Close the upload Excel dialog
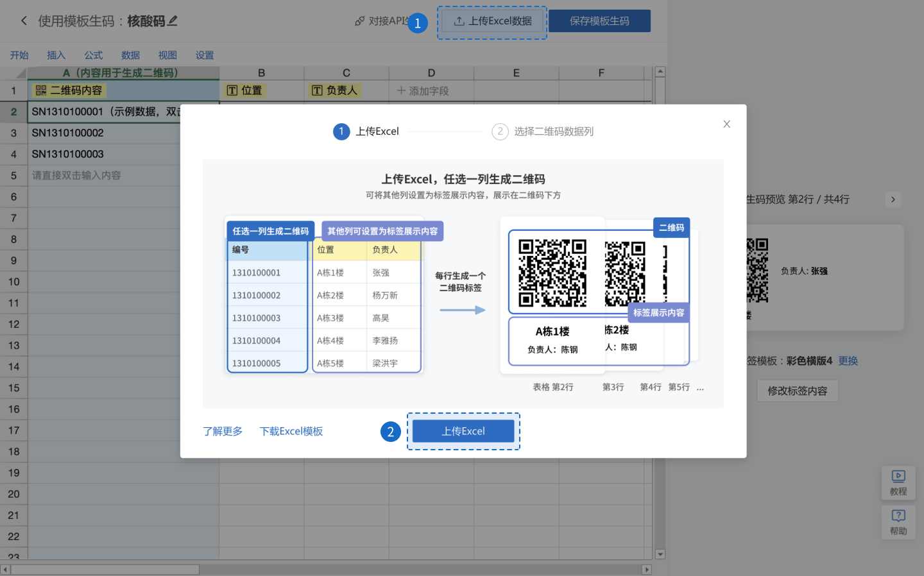The height and width of the screenshot is (576, 924). click(727, 124)
